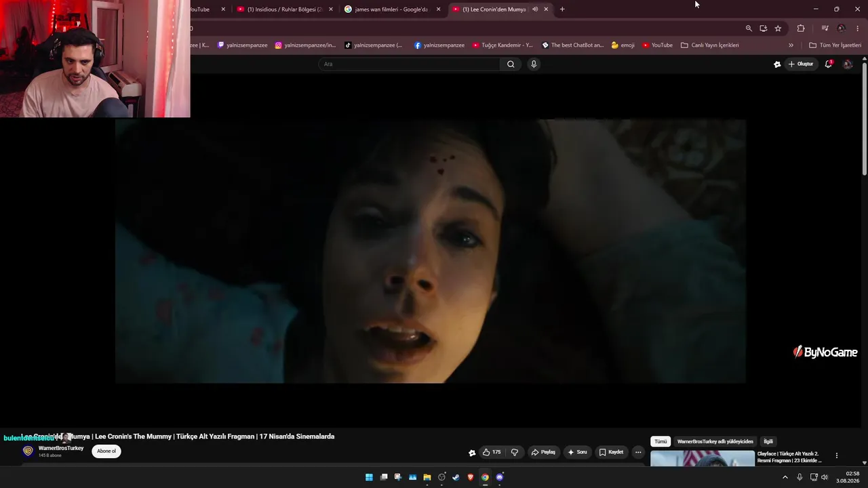Click the microphone icon in system tray
The width and height of the screenshot is (868, 488).
[800, 477]
